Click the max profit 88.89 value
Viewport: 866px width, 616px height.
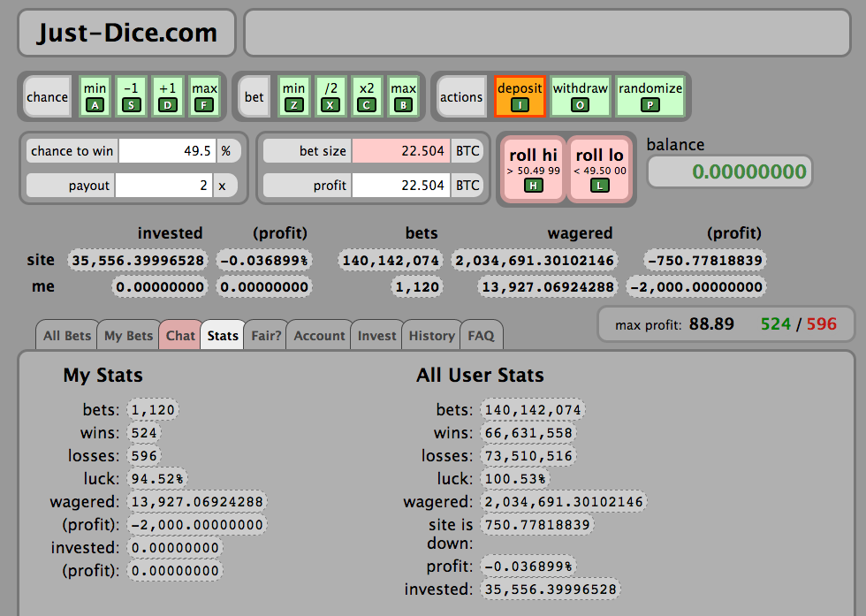pos(711,323)
